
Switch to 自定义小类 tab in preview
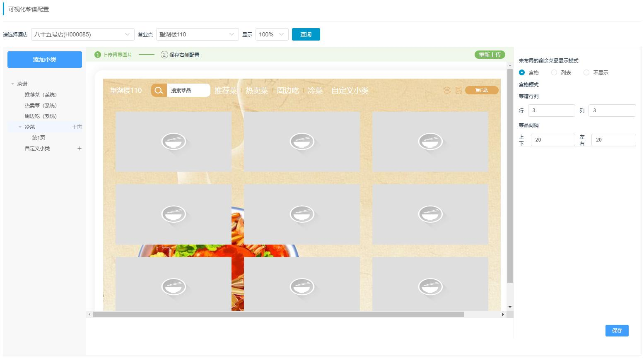coord(350,90)
